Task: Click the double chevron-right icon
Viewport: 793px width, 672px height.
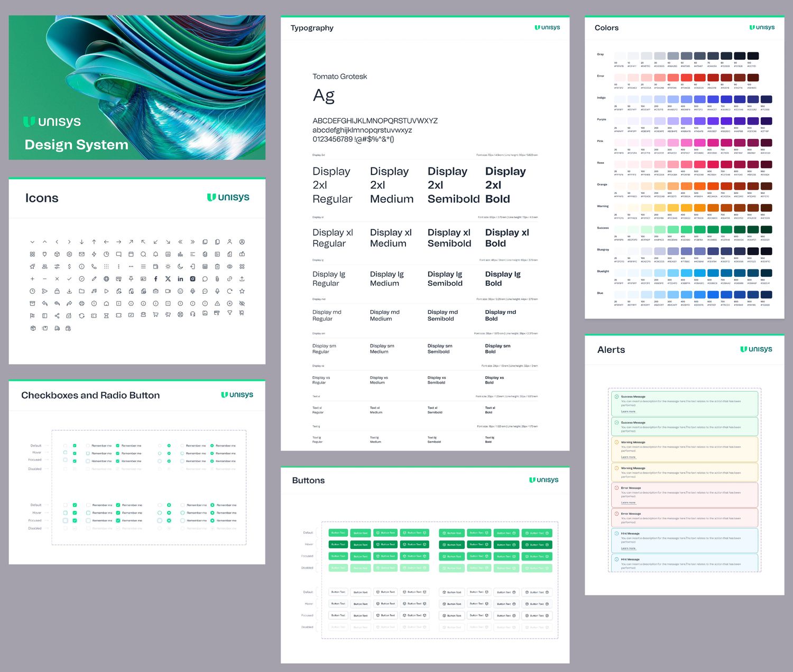Action: click(192, 242)
